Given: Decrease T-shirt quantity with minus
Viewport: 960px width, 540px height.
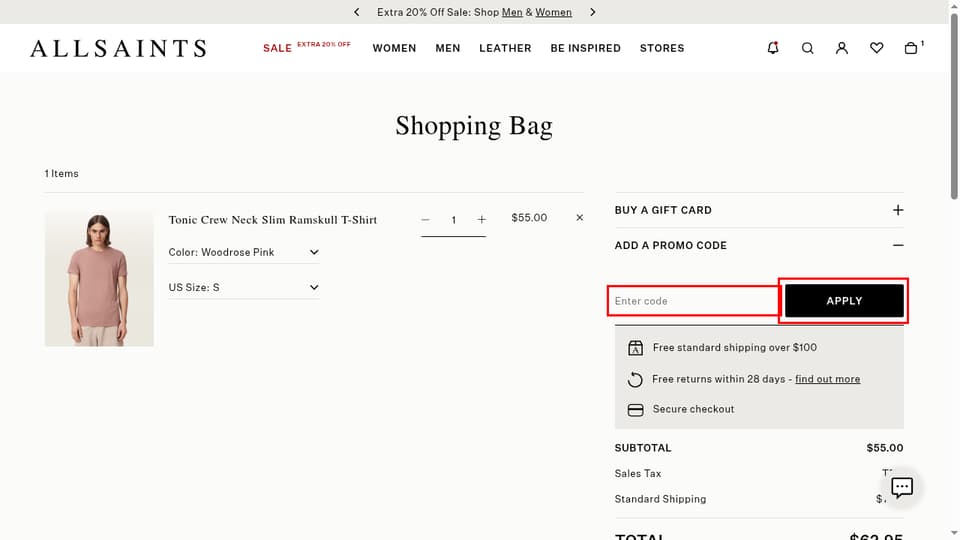Looking at the screenshot, I should 426,220.
